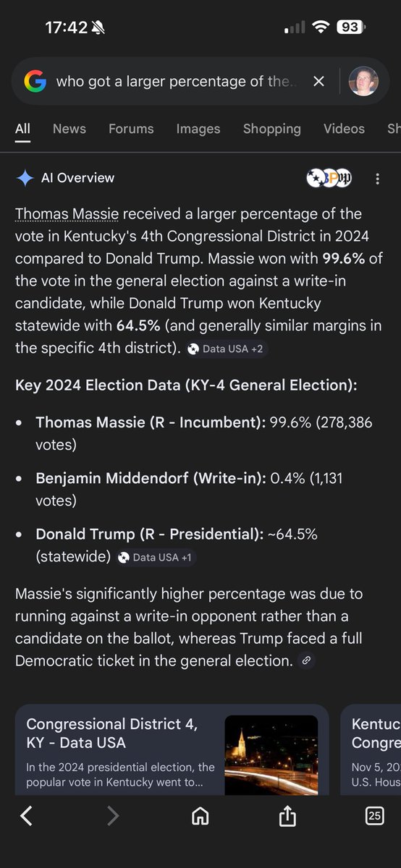Go to the Videos tab
401x868 pixels.
(344, 129)
